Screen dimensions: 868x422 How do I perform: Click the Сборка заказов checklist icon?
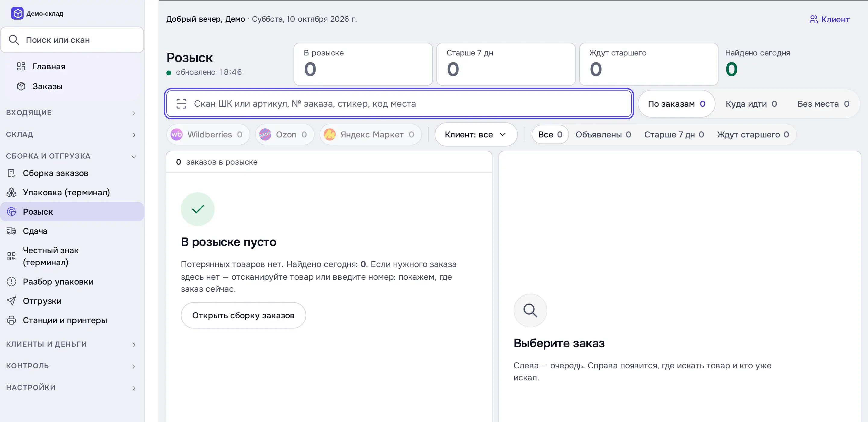[x=11, y=173]
